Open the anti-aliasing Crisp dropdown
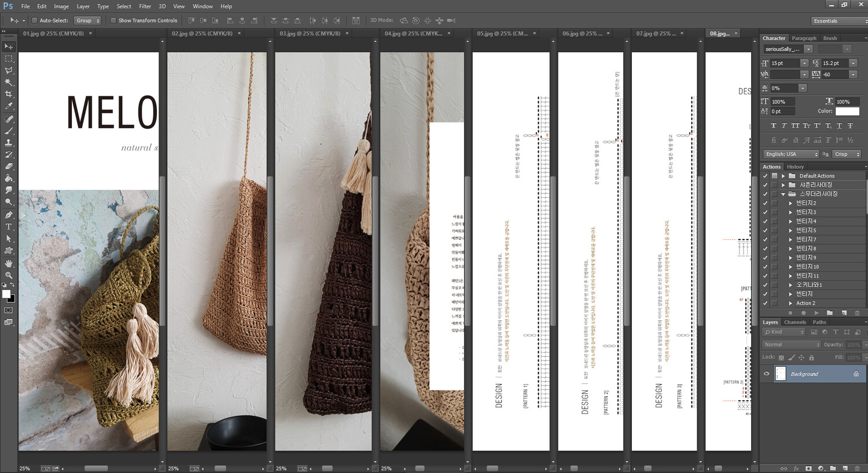Viewport: 868px width, 473px height. coord(847,154)
